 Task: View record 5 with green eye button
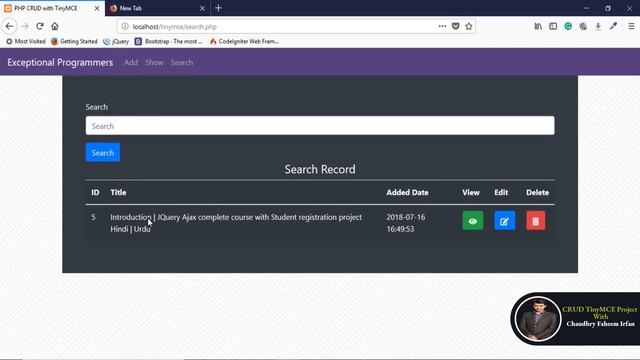click(473, 221)
